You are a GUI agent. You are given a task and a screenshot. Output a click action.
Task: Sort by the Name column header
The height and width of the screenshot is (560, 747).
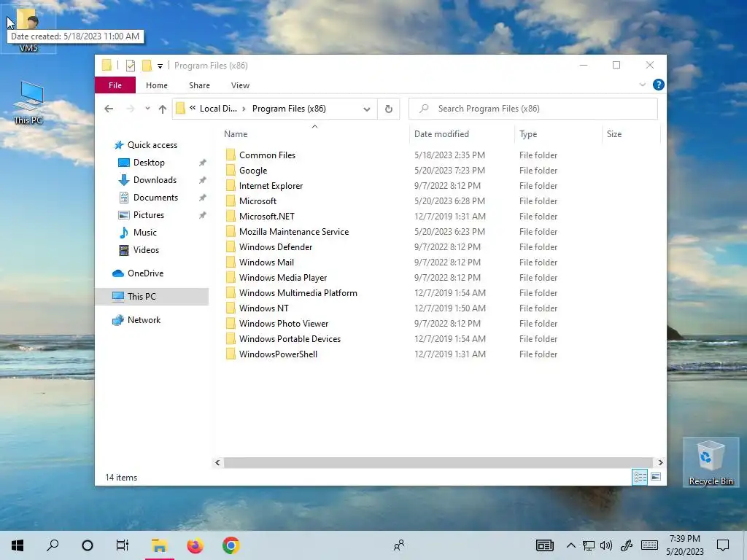coord(314,134)
